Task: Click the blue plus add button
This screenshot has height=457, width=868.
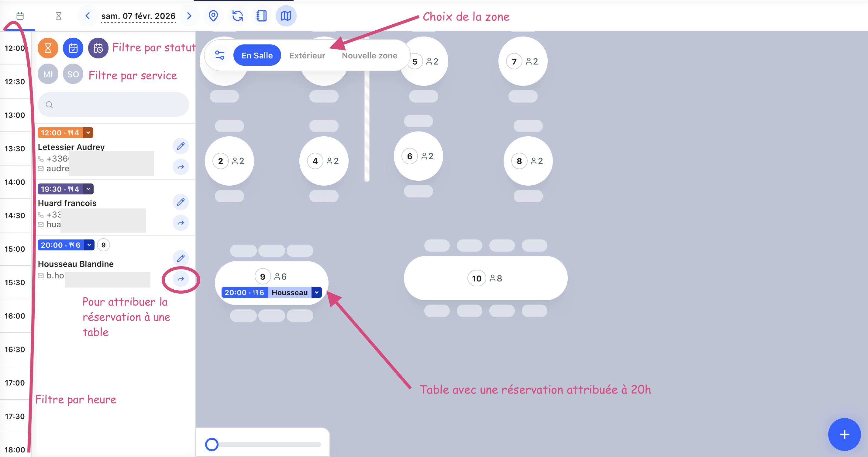Action: tap(844, 434)
